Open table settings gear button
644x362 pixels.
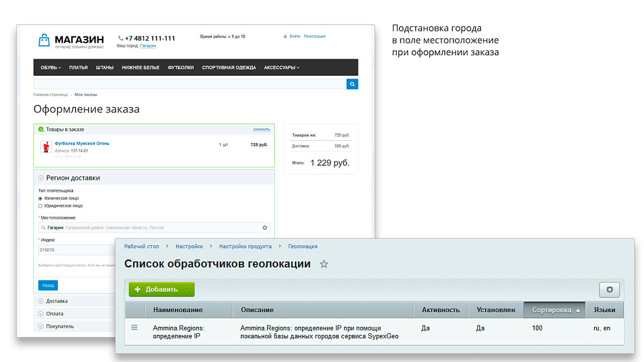(609, 290)
